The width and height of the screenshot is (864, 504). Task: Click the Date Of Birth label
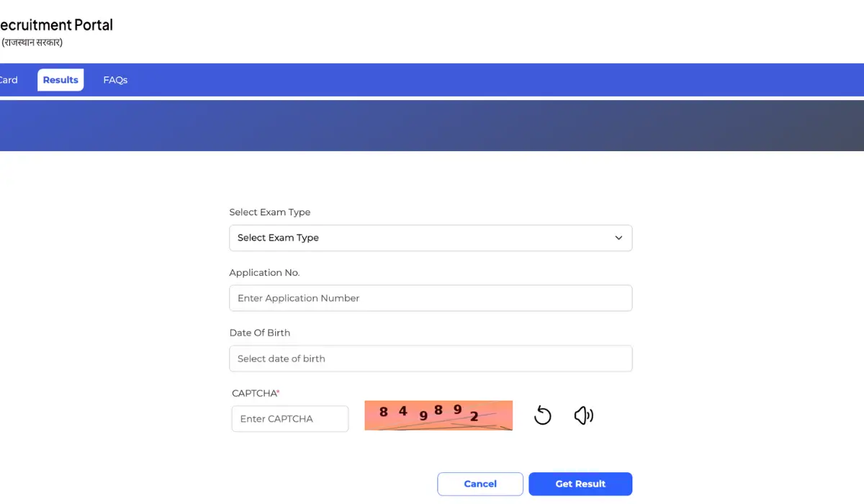260,333
